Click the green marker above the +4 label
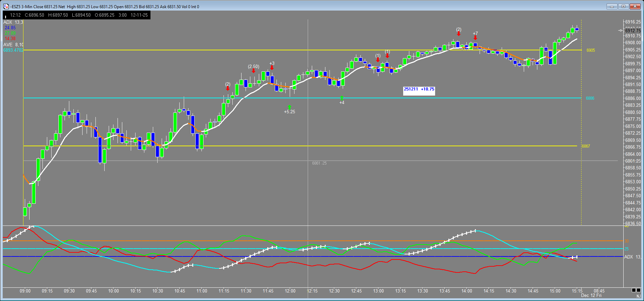 coord(342,98)
